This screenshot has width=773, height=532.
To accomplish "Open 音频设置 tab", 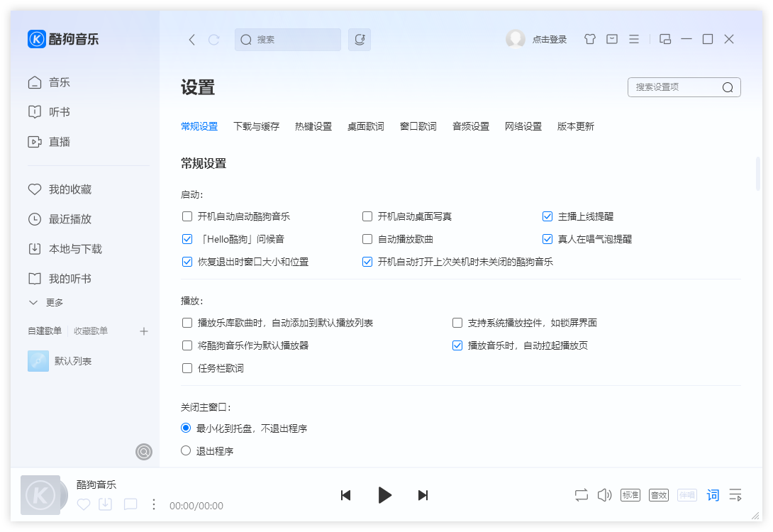I will 471,127.
